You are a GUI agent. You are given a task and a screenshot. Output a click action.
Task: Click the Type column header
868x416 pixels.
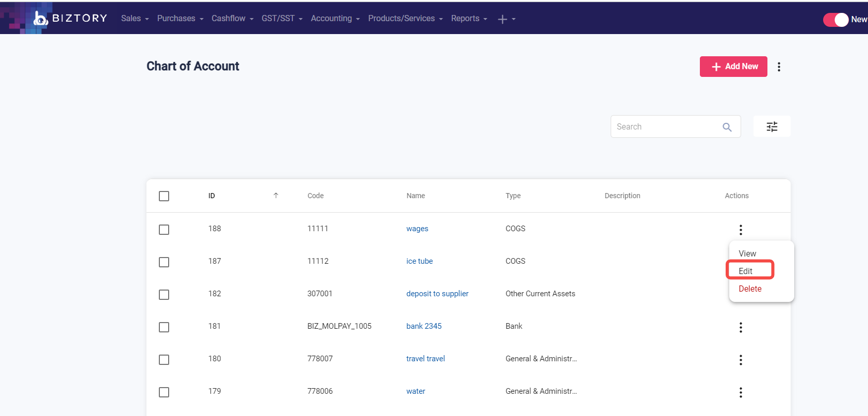(513, 196)
